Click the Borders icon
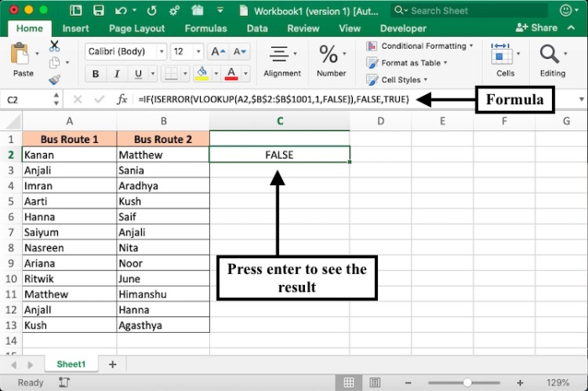Screen dimensions: 588x391 click(171, 74)
